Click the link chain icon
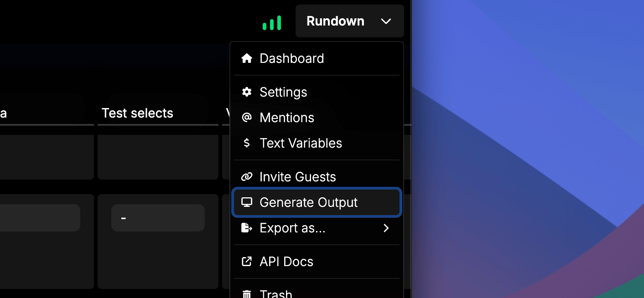The height and width of the screenshot is (298, 644). (x=247, y=177)
